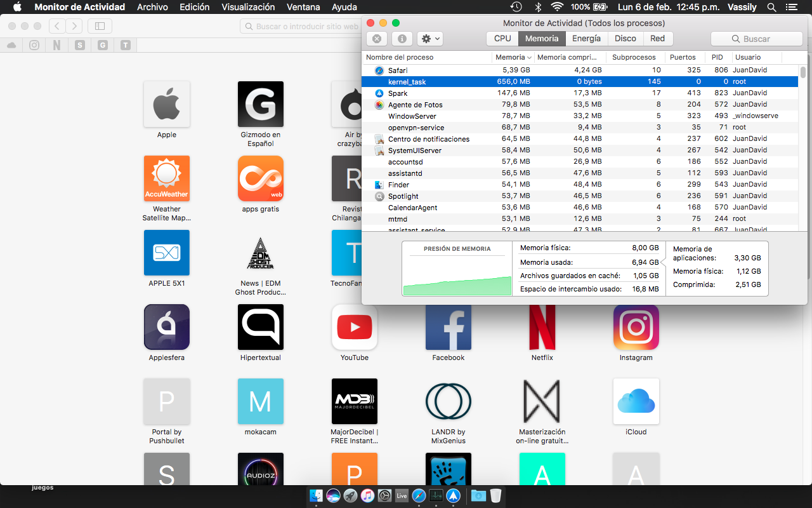The image size is (812, 508).
Task: Select the Spotlight process row
Action: tap(580, 196)
